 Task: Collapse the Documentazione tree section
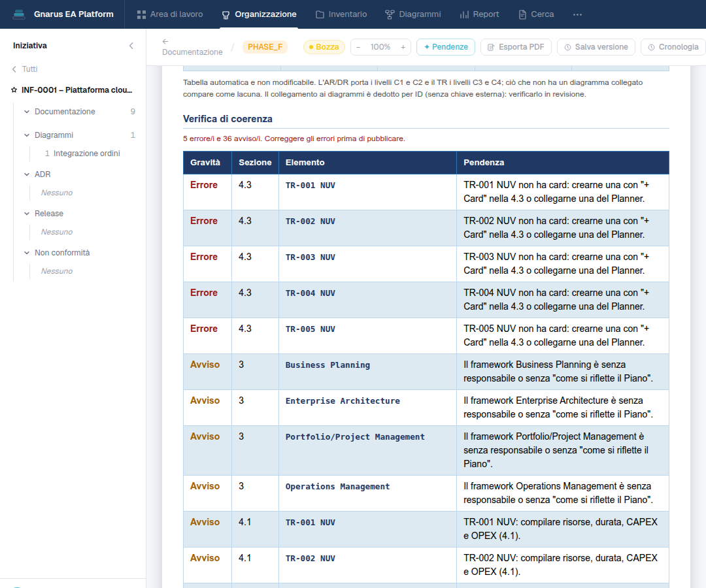[27, 112]
